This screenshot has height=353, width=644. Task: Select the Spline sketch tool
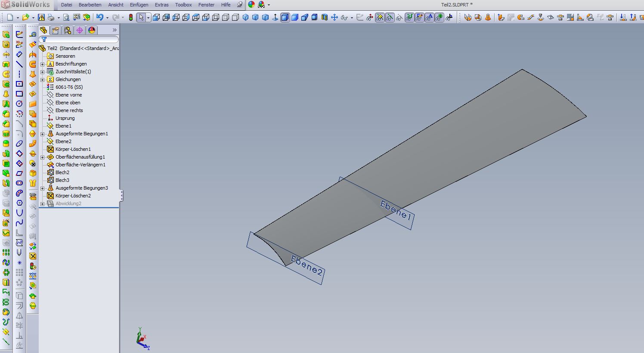click(x=19, y=223)
